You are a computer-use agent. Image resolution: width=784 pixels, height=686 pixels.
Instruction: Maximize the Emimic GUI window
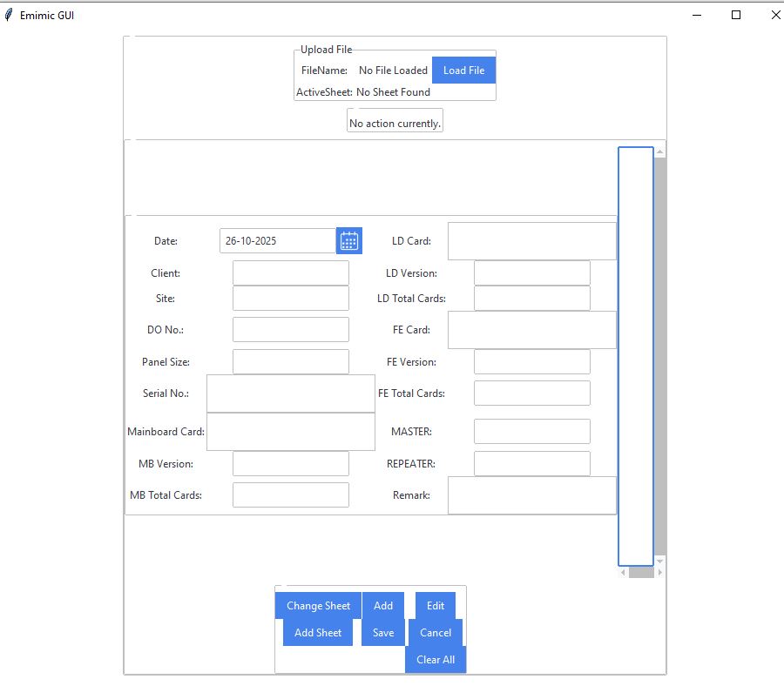[x=736, y=15]
